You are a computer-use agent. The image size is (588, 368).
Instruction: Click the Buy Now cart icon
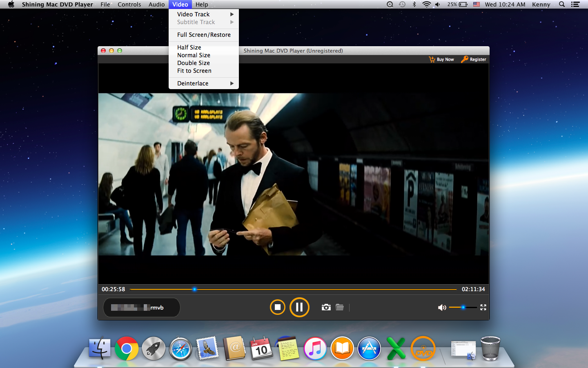click(x=432, y=59)
